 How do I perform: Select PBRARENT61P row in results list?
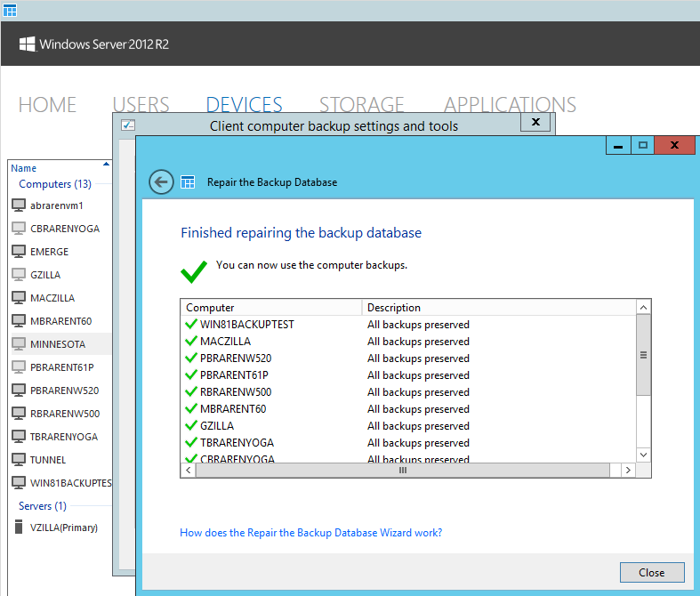pos(408,375)
